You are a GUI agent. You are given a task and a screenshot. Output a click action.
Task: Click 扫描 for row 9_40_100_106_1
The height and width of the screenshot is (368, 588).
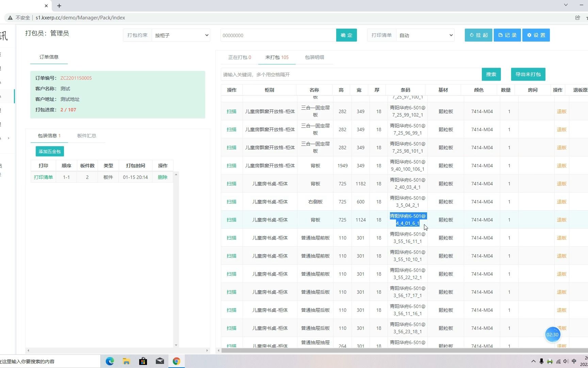[231, 166]
